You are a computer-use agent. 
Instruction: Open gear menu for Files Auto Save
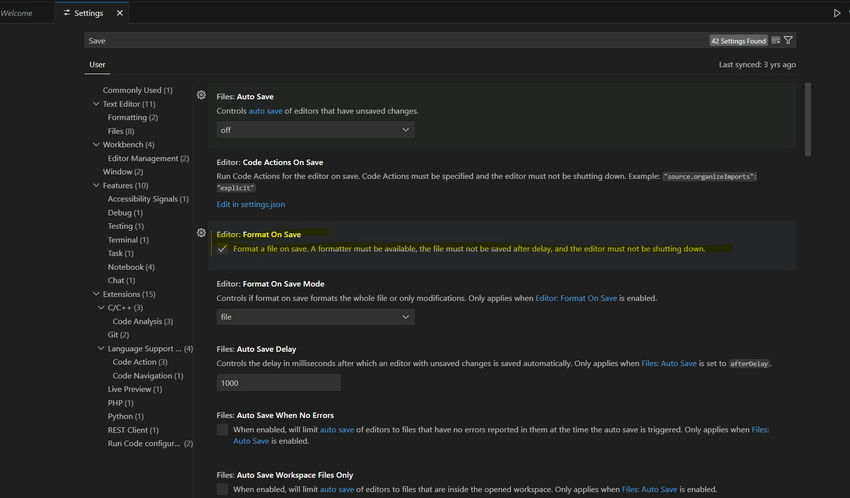[x=201, y=95]
